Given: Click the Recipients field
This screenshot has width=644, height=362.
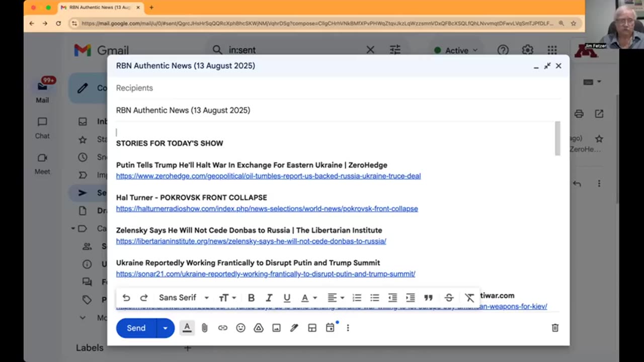Looking at the screenshot, I should [338, 88].
